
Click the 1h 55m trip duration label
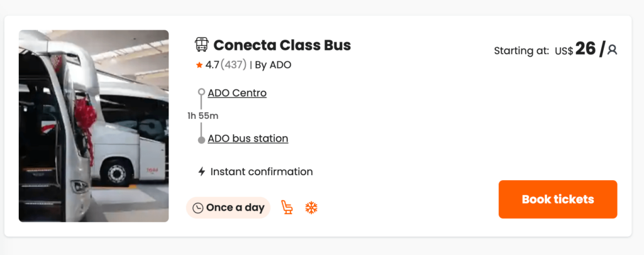click(203, 116)
